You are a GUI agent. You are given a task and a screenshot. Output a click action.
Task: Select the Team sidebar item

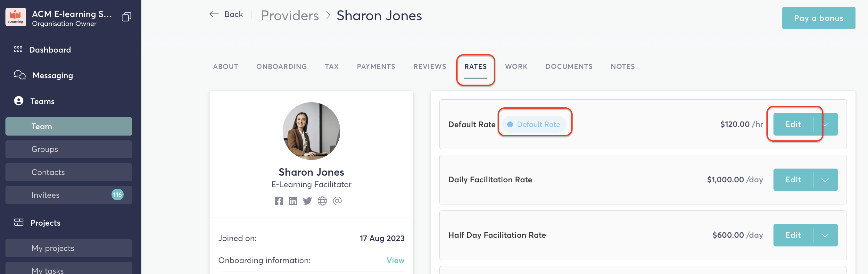point(69,126)
